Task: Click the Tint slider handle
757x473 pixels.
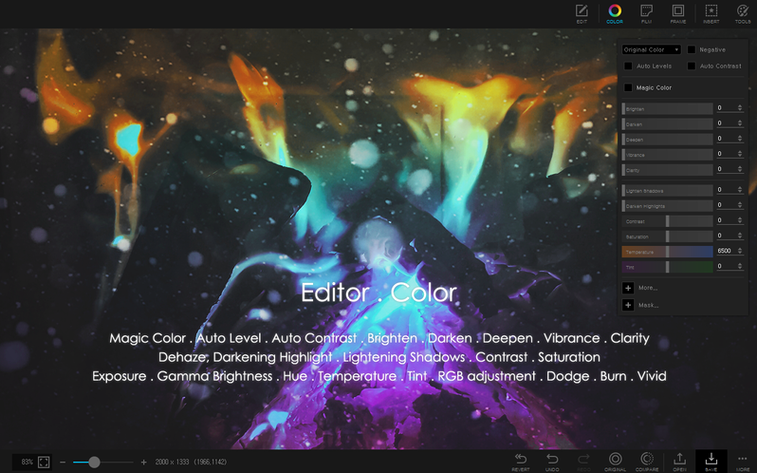Action: click(x=668, y=267)
